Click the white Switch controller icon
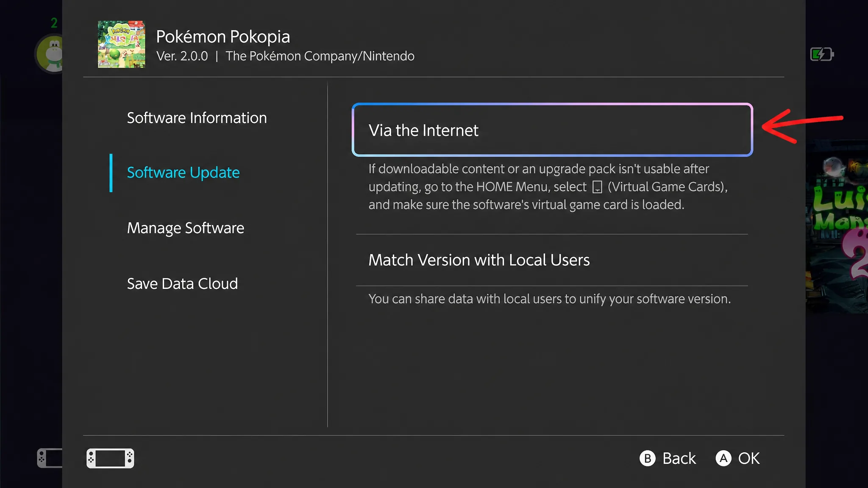The height and width of the screenshot is (488, 868). click(110, 458)
